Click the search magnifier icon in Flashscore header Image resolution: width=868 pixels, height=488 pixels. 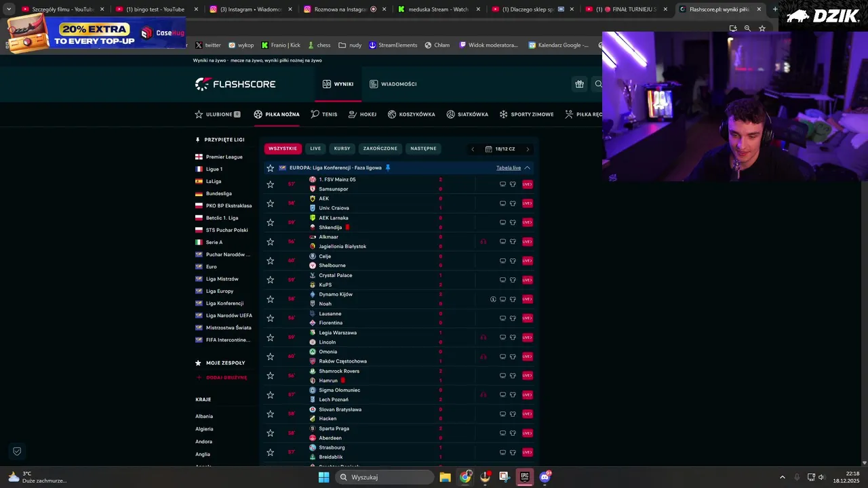point(598,84)
